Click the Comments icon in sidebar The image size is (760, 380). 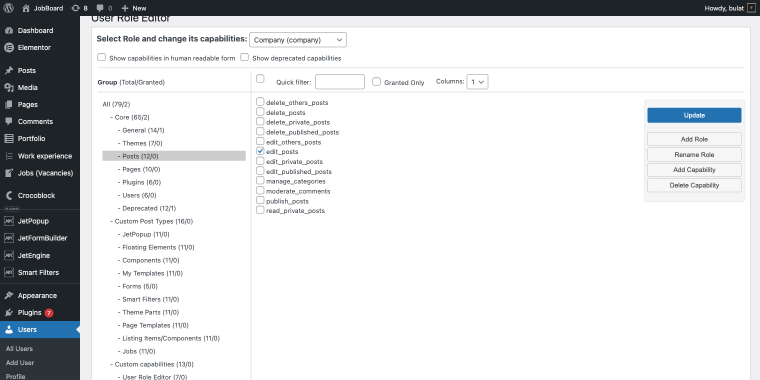[9, 122]
